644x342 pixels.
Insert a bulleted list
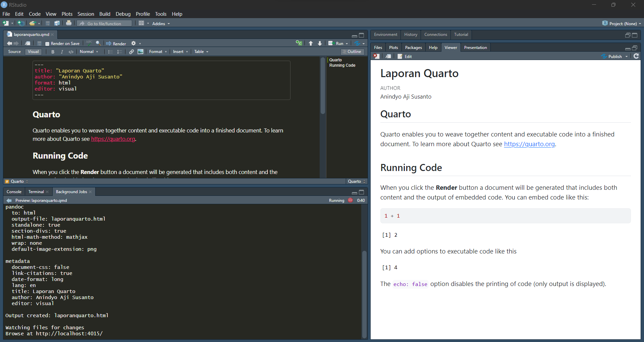pos(110,52)
